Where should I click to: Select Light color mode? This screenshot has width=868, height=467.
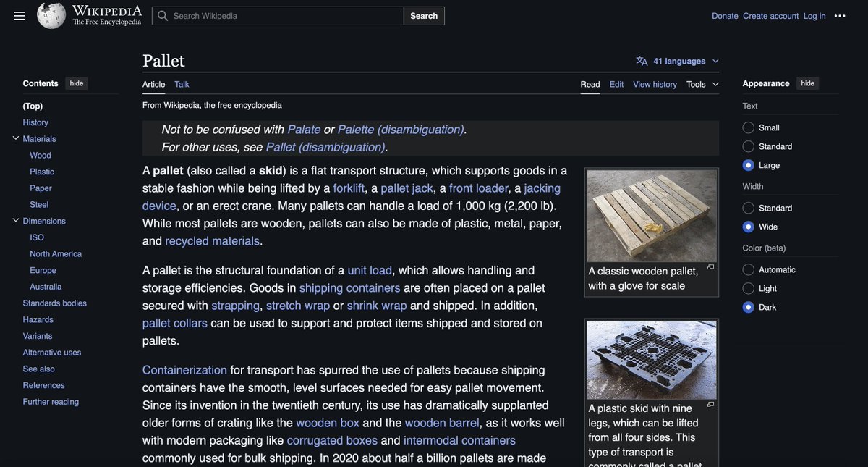[x=749, y=288]
